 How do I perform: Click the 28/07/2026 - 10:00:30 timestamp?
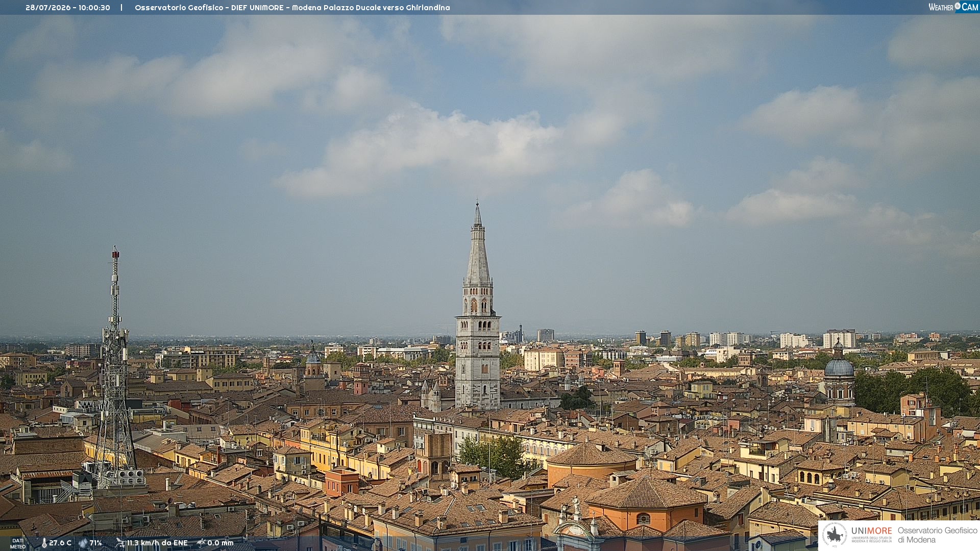pos(68,8)
